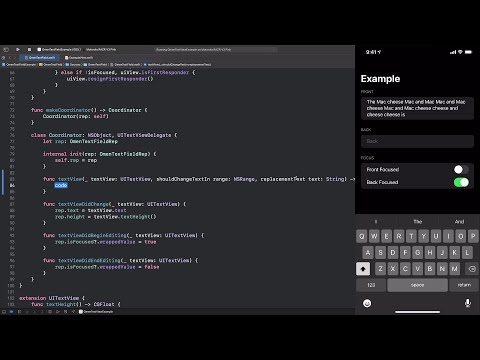Click the Run (play) button in Xcode toolbar
Image resolution: width=480 pixels, height=360 pixels.
(x=18, y=49)
